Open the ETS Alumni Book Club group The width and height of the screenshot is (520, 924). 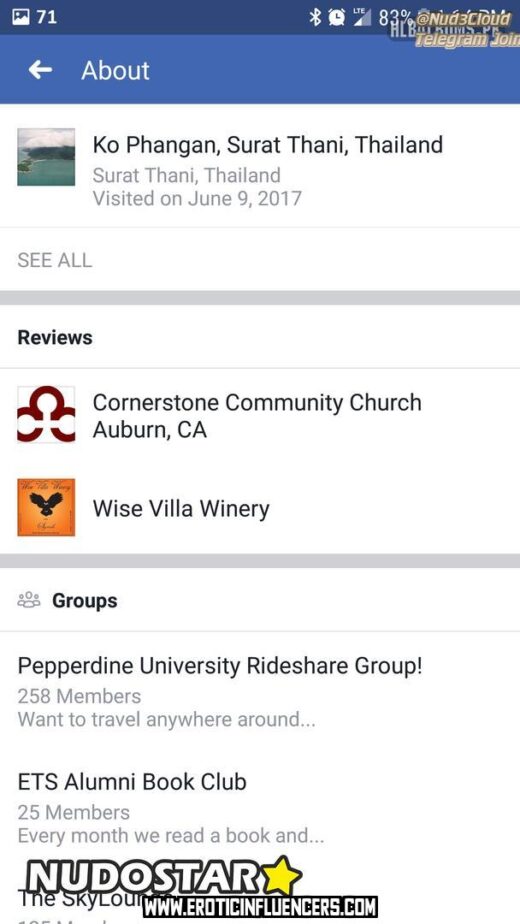pyautogui.click(x=260, y=808)
